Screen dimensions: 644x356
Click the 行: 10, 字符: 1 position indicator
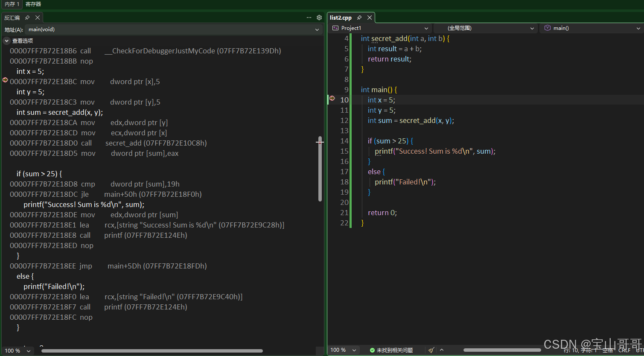pyautogui.click(x=580, y=350)
